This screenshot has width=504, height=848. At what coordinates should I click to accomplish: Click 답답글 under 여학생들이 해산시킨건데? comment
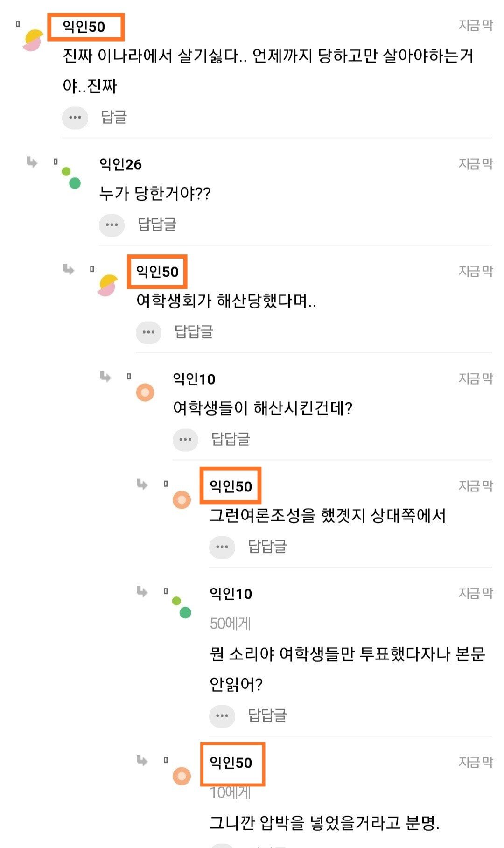231,439
